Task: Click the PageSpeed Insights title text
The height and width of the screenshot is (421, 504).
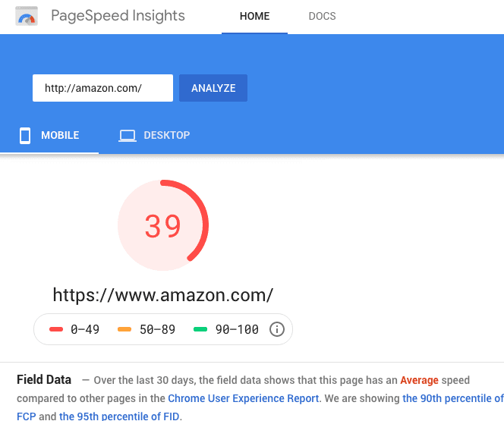Action: 118,16
